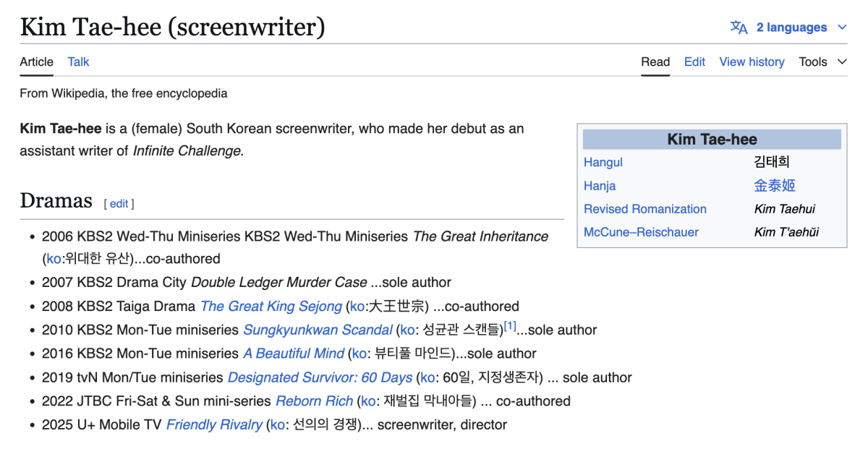This screenshot has width=868, height=449.
Task: Open ko link before 성균관 스캔들
Action: [x=408, y=330]
